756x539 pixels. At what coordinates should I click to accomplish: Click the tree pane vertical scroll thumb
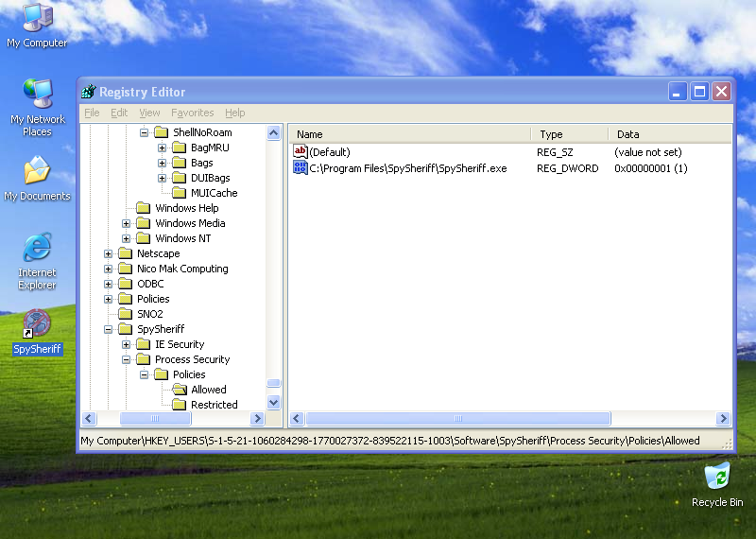pos(273,383)
